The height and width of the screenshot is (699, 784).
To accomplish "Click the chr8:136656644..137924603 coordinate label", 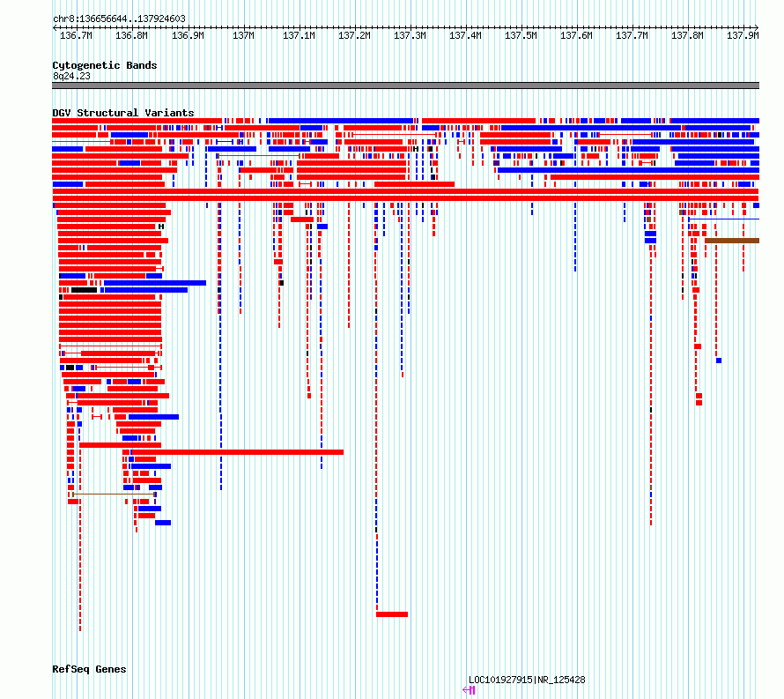I will (119, 19).
